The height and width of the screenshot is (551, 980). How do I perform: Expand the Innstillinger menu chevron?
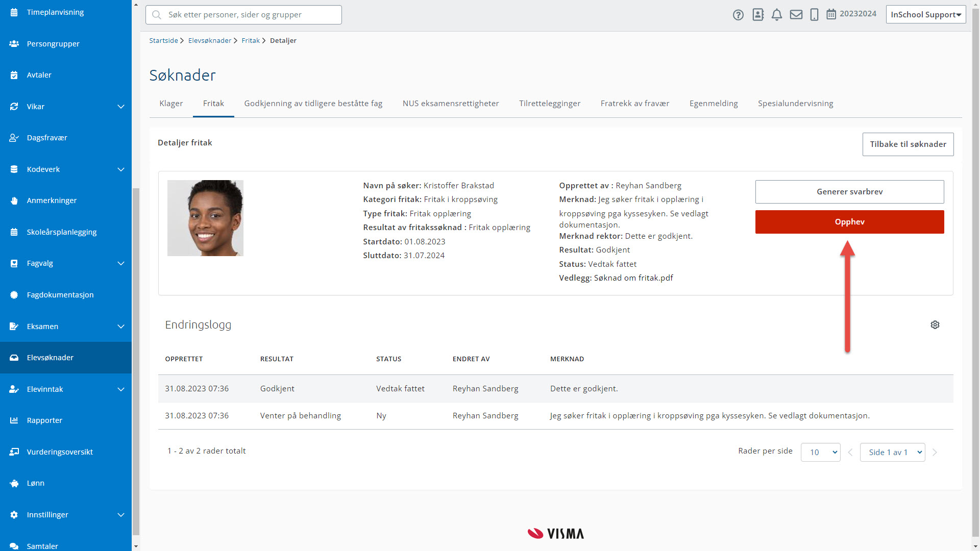pyautogui.click(x=121, y=515)
